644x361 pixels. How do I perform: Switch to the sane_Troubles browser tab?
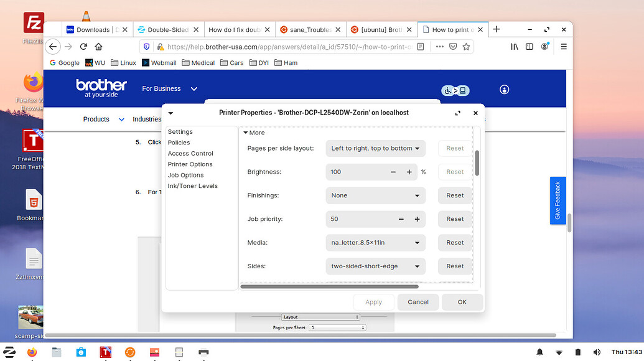point(310,29)
